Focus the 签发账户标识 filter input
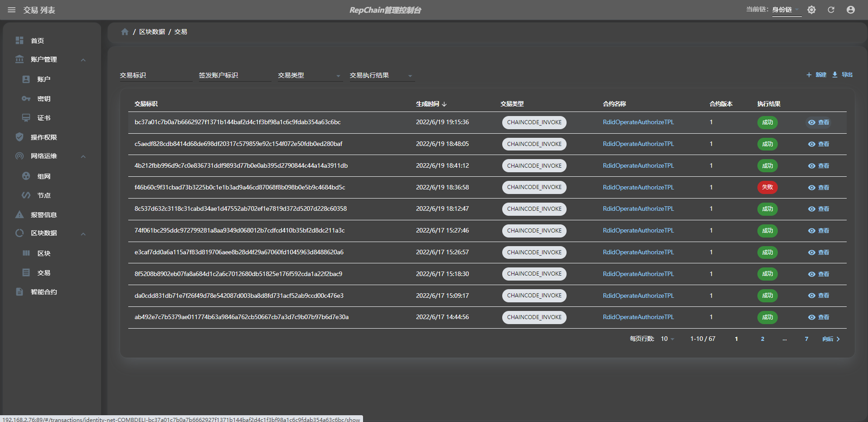The width and height of the screenshot is (868, 422). [x=235, y=76]
